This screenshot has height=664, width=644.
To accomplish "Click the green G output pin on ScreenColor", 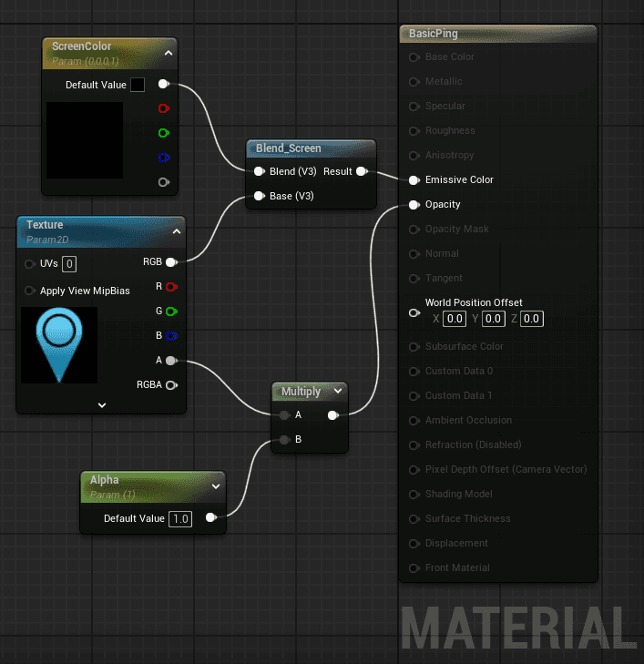I will point(164,133).
